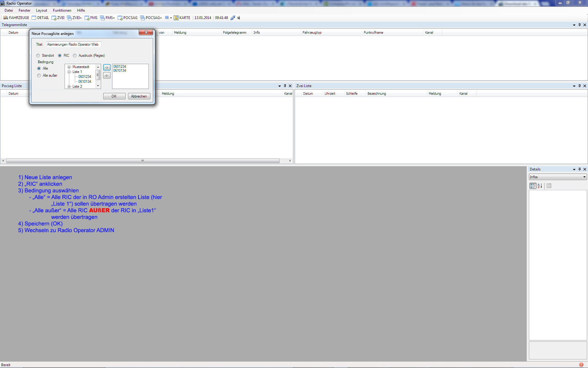The height and width of the screenshot is (368, 588).
Task: Close the Pocsag Liste panel
Action: pyautogui.click(x=290, y=86)
